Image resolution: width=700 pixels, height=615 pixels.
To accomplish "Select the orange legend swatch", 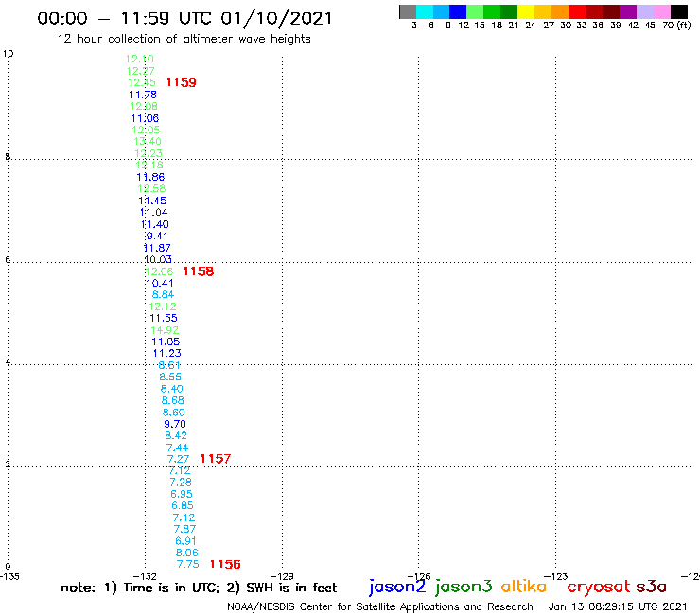I will tap(560, 12).
